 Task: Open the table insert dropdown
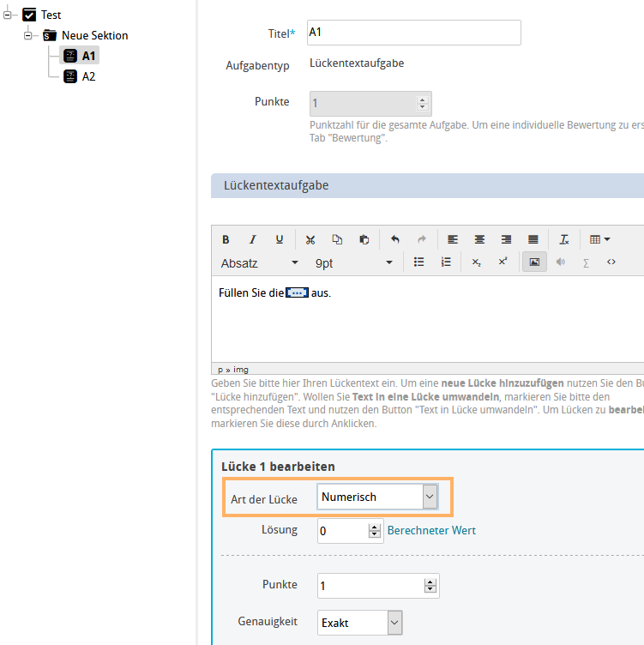click(x=599, y=240)
